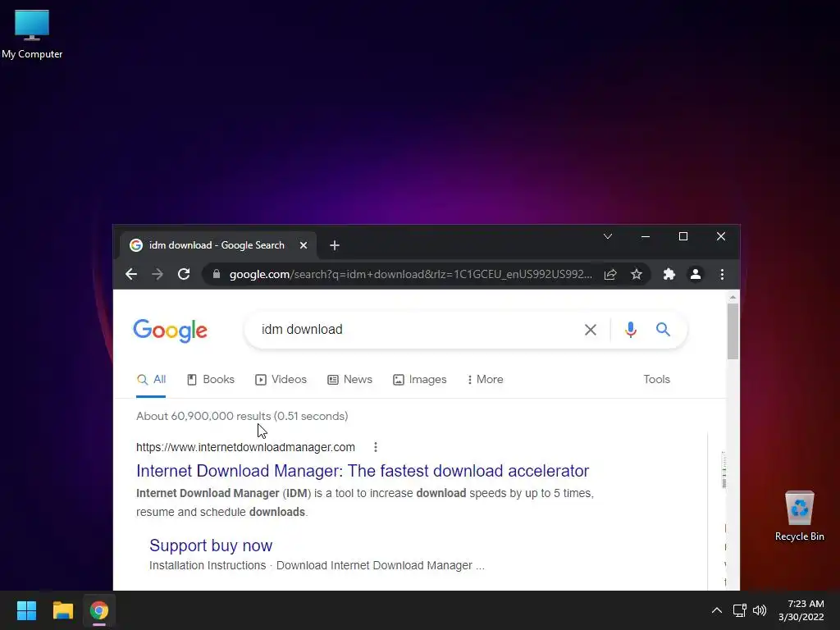840x630 pixels.
Task: Click the scrollbar up arrow
Action: (x=733, y=297)
